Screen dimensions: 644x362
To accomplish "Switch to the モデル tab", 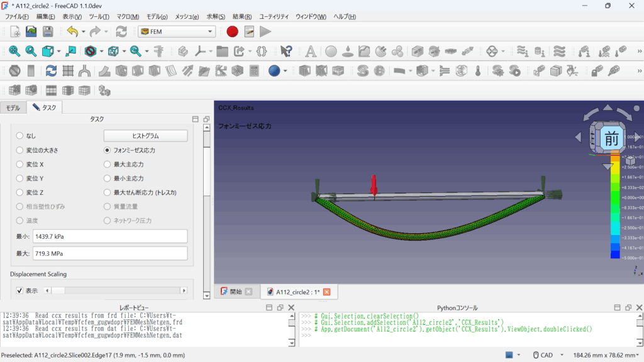I will tap(13, 107).
